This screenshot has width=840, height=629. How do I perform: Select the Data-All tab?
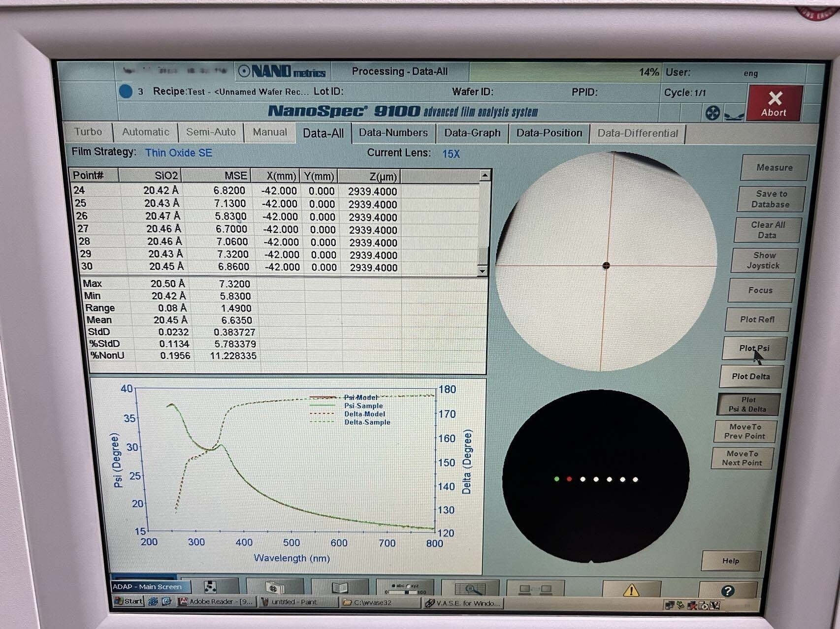[x=323, y=133]
